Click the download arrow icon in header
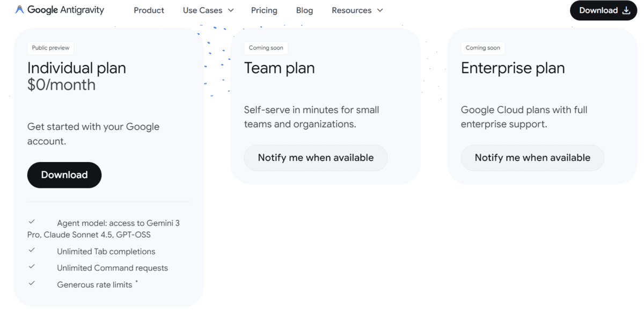Image resolution: width=644 pixels, height=314 pixels. coord(626,10)
